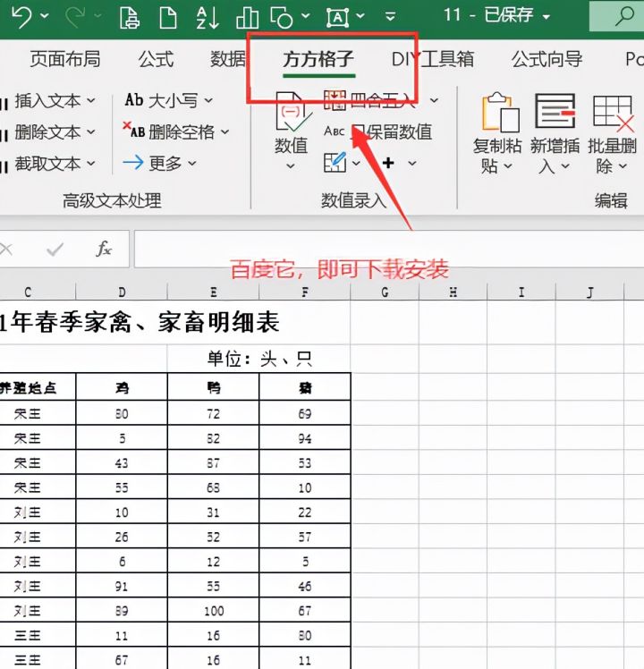Select column D header
The height and width of the screenshot is (669, 644).
[122, 292]
